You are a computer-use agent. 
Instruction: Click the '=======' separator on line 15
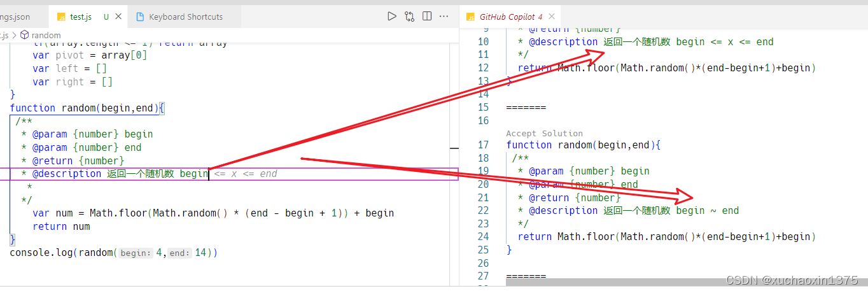[526, 108]
